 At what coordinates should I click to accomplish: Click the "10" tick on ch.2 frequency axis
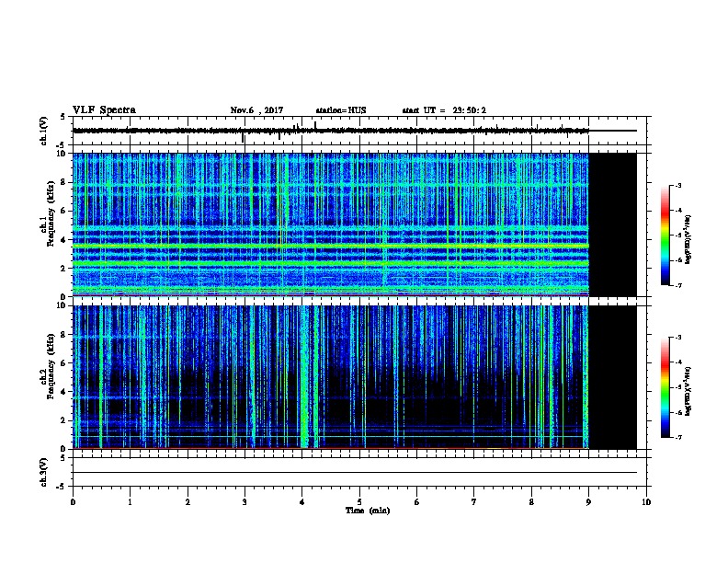[x=61, y=305]
